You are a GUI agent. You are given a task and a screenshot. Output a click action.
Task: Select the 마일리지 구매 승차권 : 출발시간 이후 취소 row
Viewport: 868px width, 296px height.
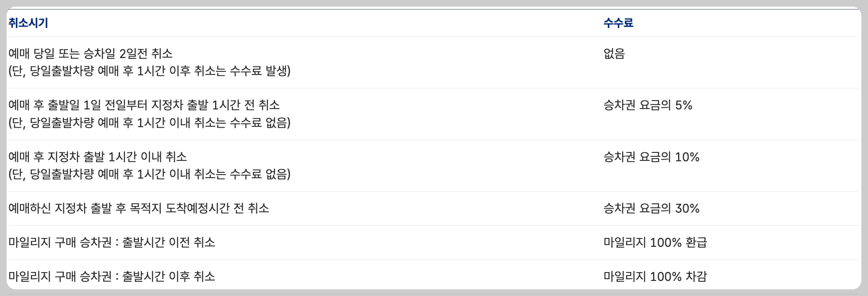[x=112, y=277]
